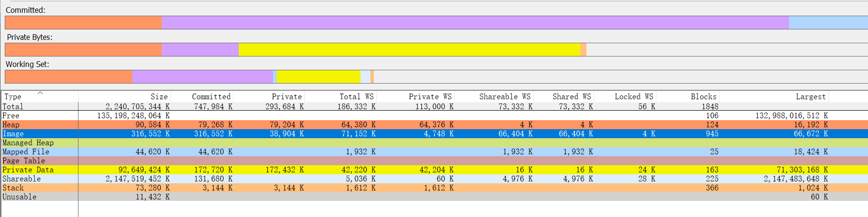The height and width of the screenshot is (217, 868).
Task: Click the Mapped File Committed 44,620 K
Action: click(215, 151)
